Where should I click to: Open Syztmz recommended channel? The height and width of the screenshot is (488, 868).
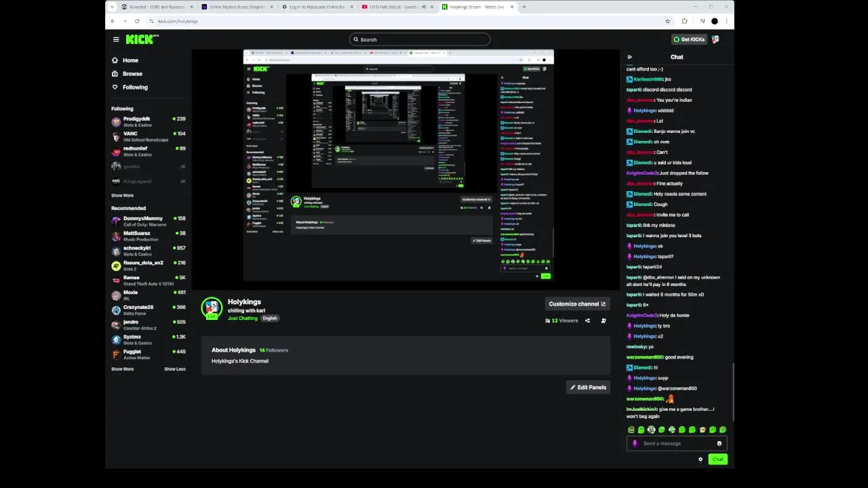coord(149,340)
